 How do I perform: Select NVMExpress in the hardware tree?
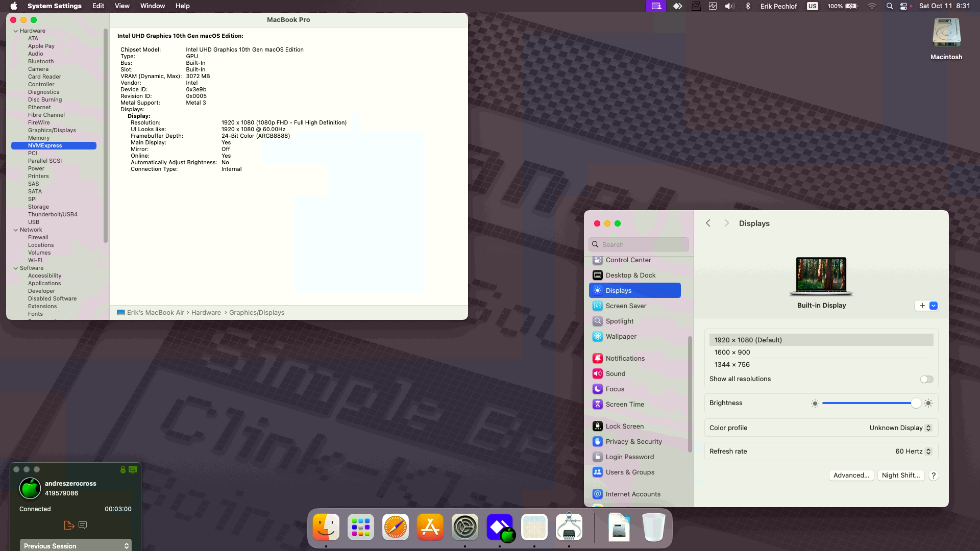tap(54, 146)
